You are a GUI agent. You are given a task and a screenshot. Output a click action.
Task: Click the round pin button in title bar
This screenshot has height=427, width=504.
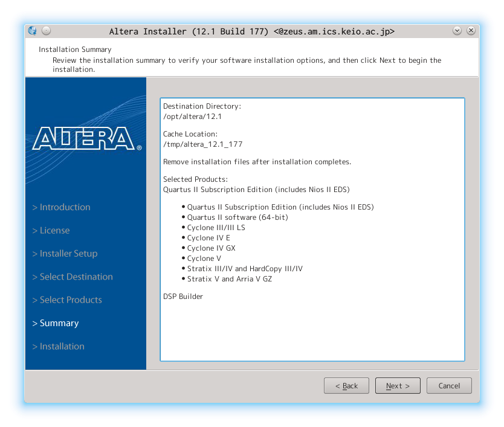point(47,31)
